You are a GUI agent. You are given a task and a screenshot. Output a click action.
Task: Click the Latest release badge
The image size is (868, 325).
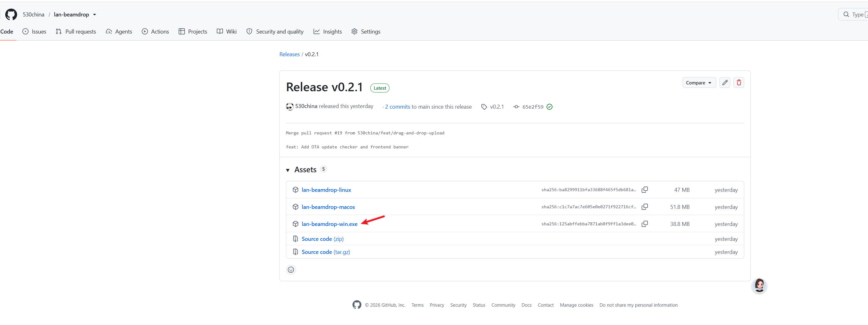pos(380,88)
